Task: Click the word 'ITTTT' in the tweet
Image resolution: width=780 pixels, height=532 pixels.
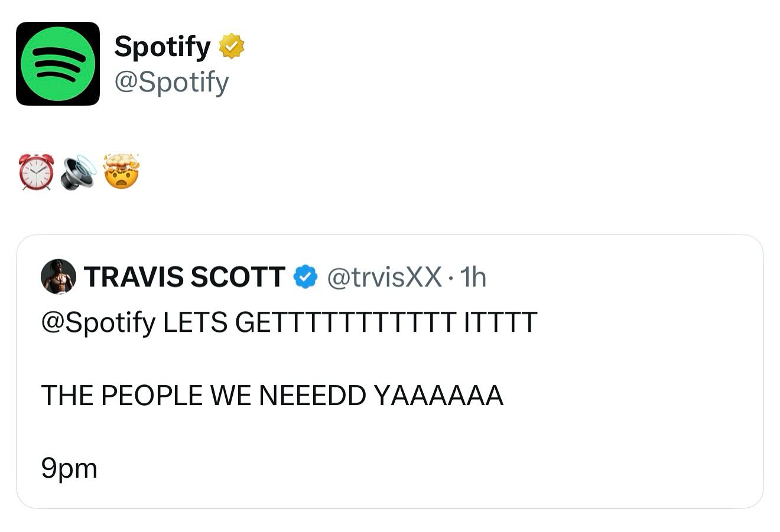Action: pos(501,323)
